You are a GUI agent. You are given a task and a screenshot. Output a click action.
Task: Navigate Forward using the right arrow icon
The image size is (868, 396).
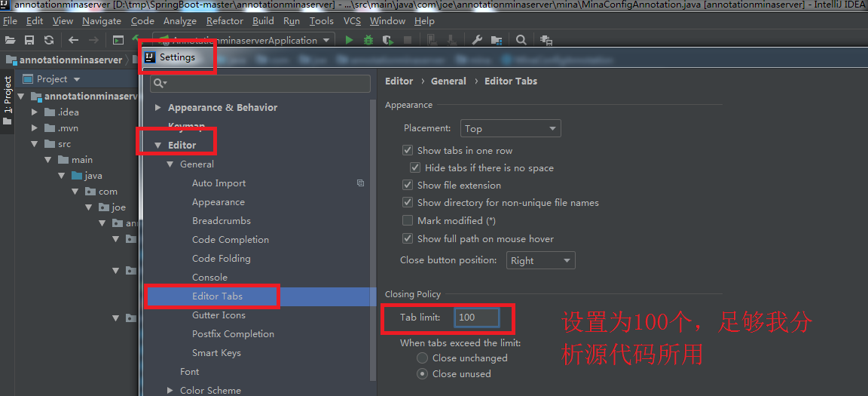[x=93, y=40]
